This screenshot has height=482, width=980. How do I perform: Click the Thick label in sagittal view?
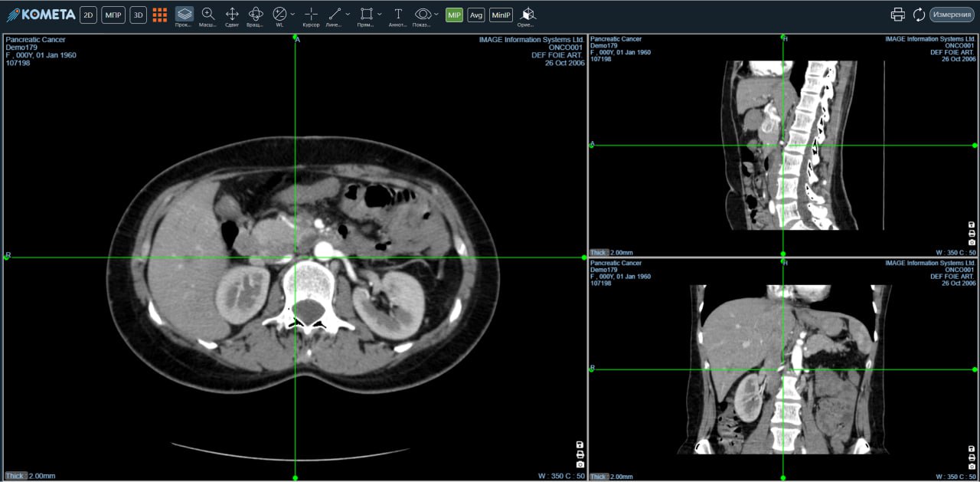(x=598, y=251)
